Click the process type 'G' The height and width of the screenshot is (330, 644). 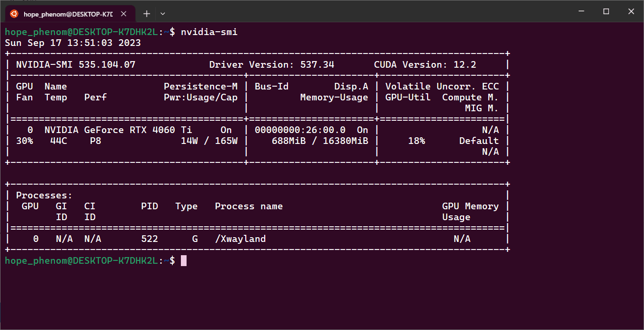195,239
